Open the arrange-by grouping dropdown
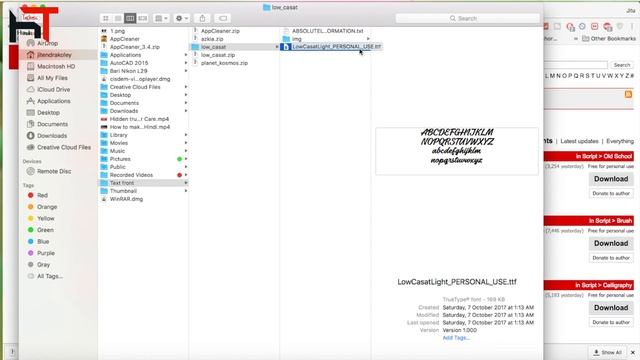Image resolution: width=640 pixels, height=360 pixels. [161, 18]
